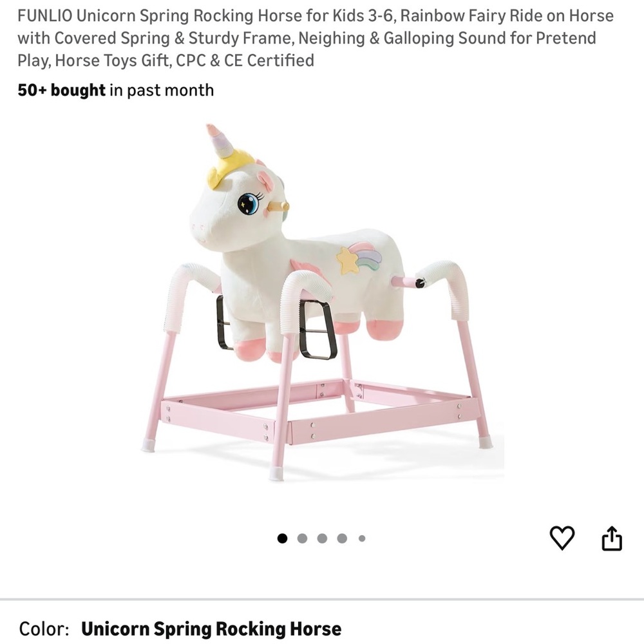Screen dimensions: 644x644
Task: Jump to third image carousel dot
Action: click(323, 538)
